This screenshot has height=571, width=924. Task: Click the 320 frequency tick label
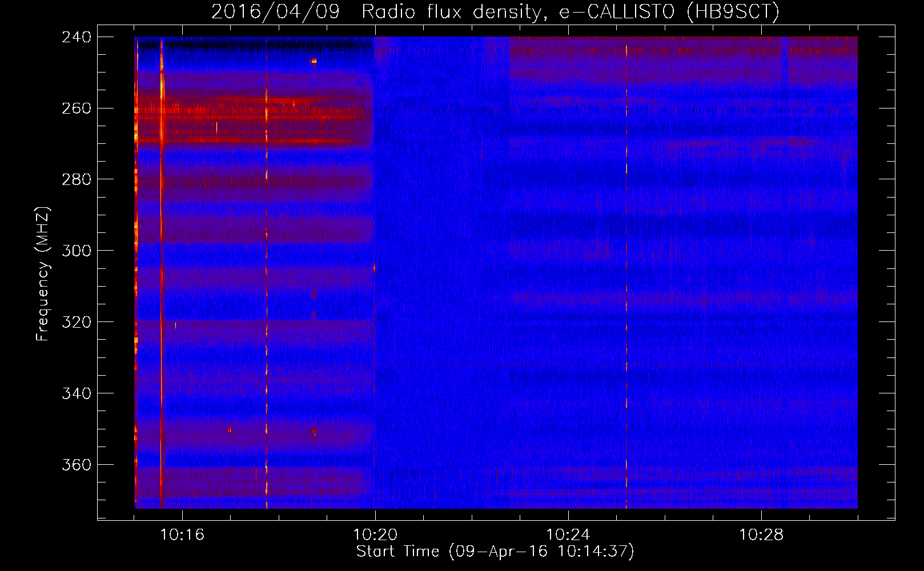tap(77, 323)
